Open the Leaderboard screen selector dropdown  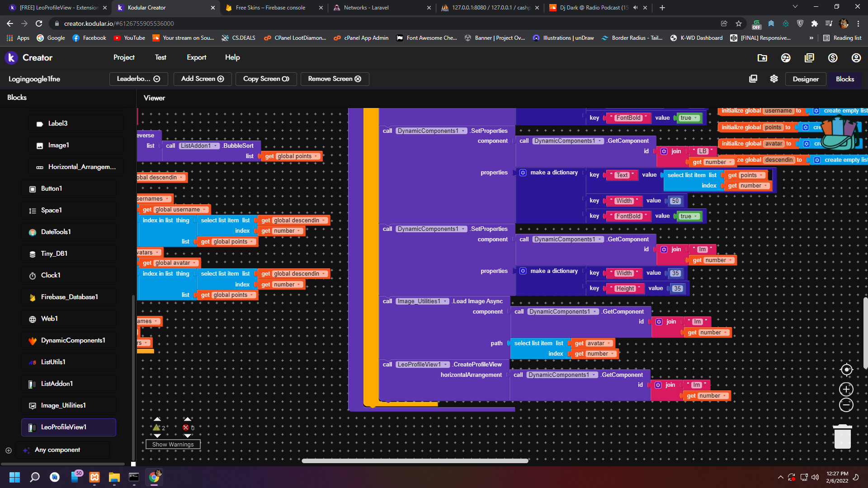click(x=138, y=79)
